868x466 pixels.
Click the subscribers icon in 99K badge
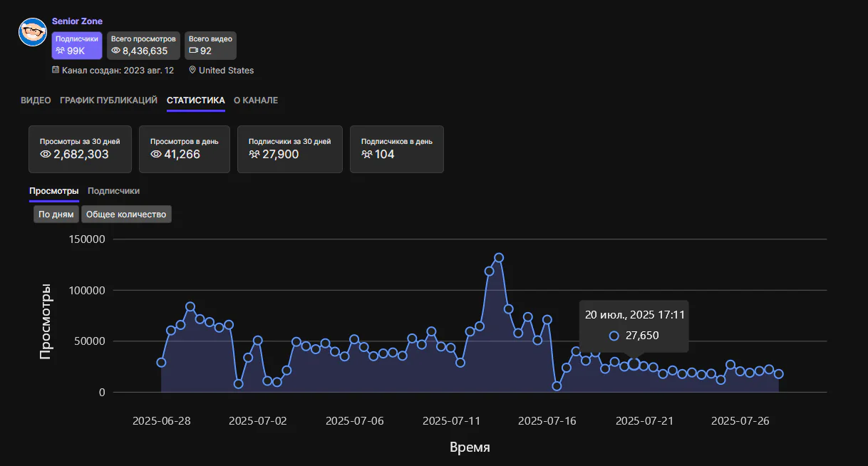click(60, 51)
